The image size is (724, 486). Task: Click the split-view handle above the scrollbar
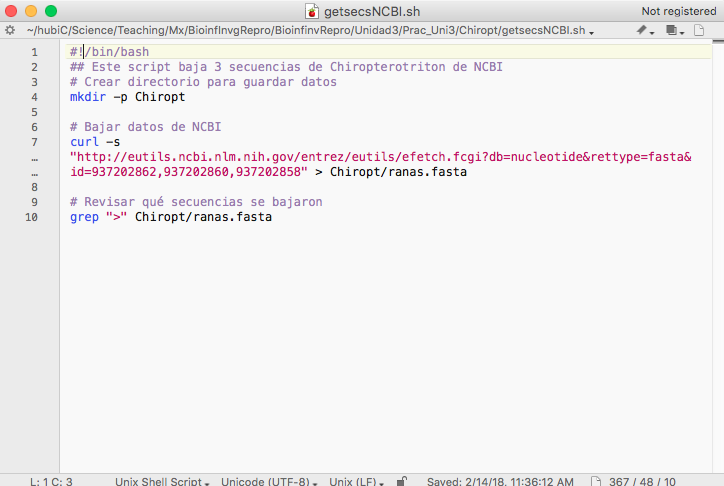(x=718, y=42)
